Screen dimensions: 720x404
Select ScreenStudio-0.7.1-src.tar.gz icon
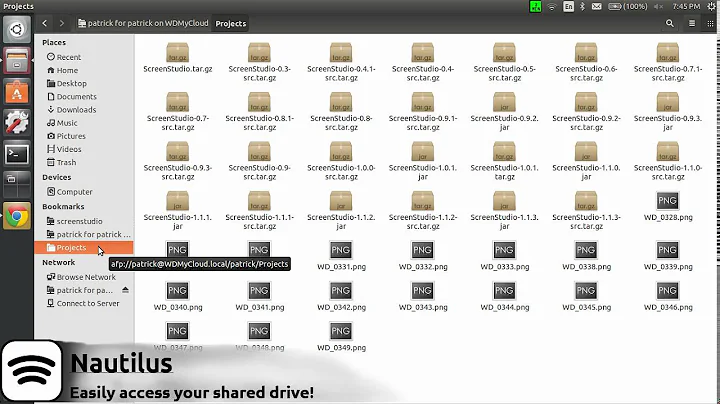pyautogui.click(x=667, y=52)
